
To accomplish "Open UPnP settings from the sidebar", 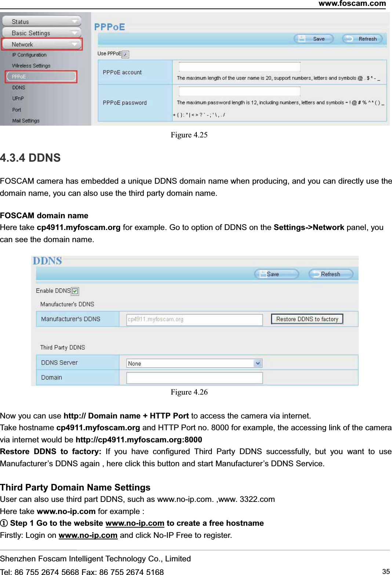I will click(18, 98).
